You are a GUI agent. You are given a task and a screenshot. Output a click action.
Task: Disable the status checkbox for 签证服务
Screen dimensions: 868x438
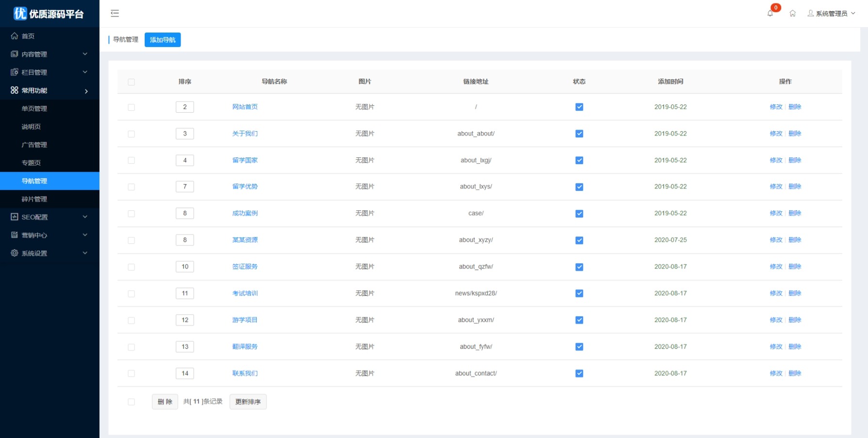pyautogui.click(x=579, y=267)
